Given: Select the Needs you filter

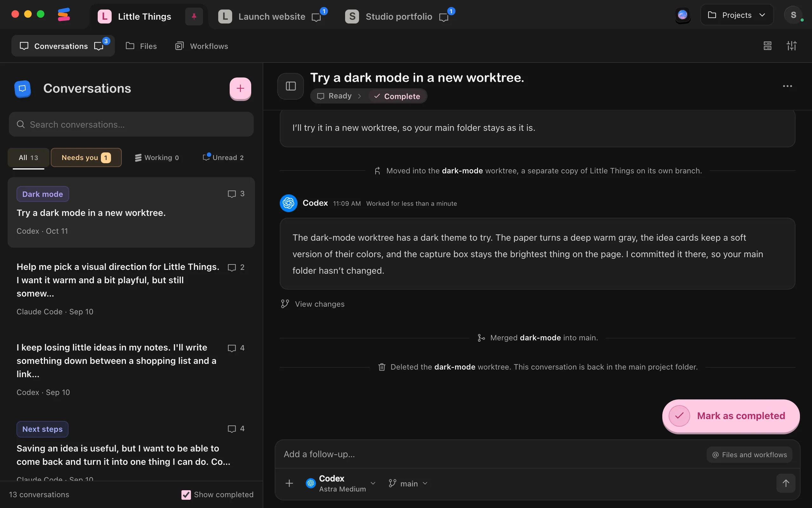Looking at the screenshot, I should click(86, 157).
